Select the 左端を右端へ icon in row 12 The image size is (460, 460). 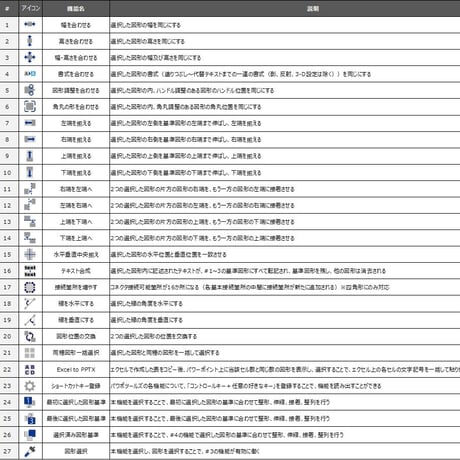pyautogui.click(x=30, y=205)
